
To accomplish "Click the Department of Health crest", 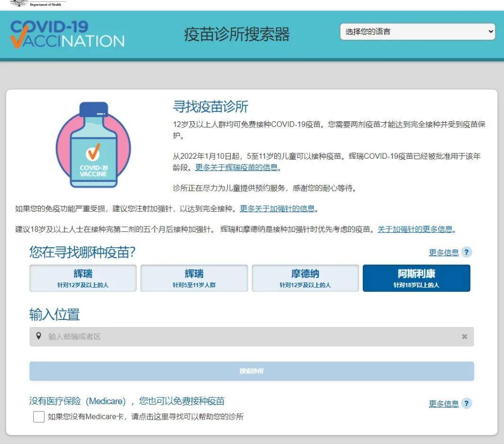I will (20, 3).
